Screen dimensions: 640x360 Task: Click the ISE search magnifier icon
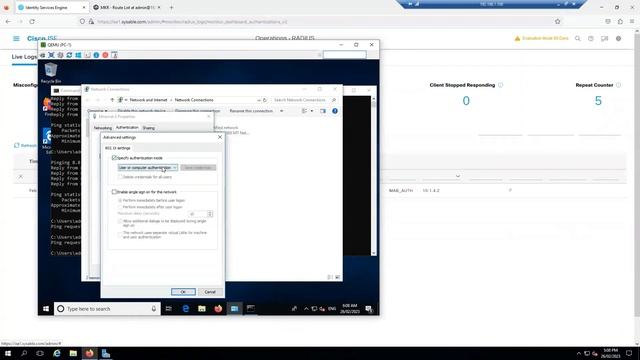[x=578, y=38]
